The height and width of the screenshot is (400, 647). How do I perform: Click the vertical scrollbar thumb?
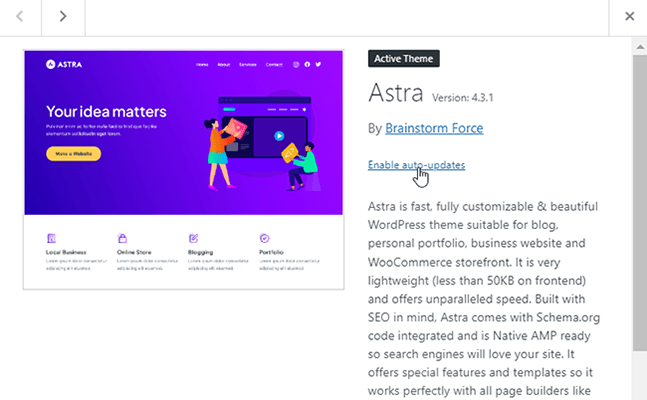coord(639,200)
